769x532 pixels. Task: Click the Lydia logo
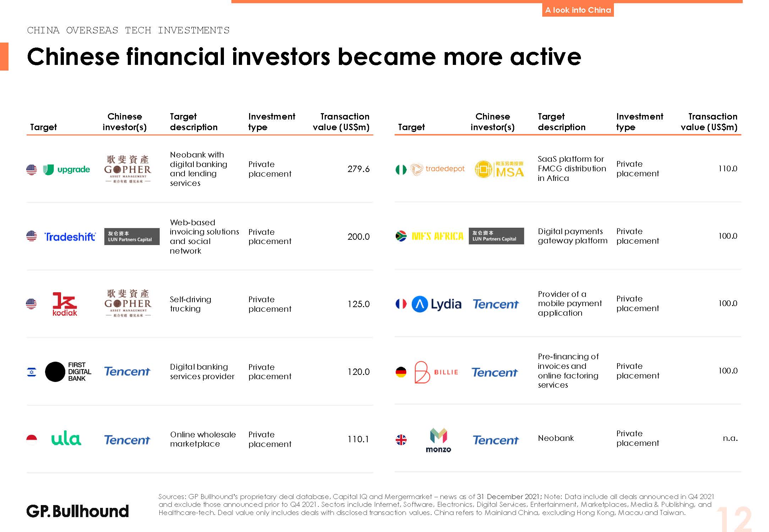tap(436, 304)
